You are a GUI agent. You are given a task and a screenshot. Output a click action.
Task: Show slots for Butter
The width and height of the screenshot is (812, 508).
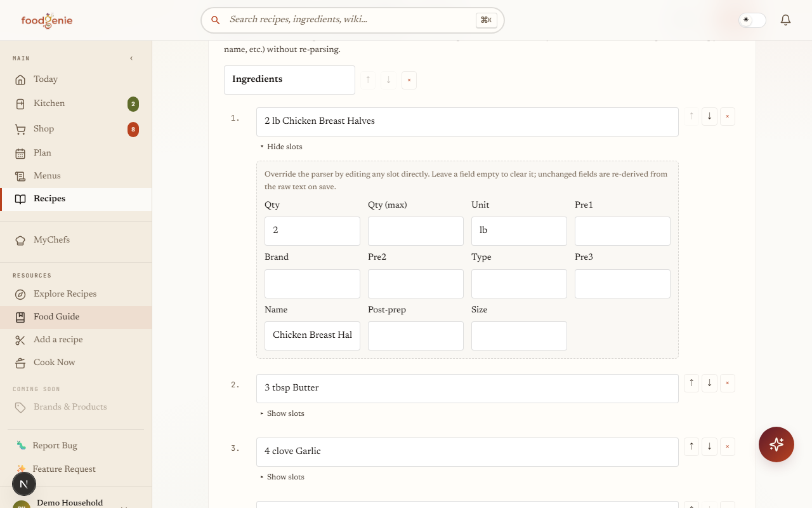tap(282, 413)
